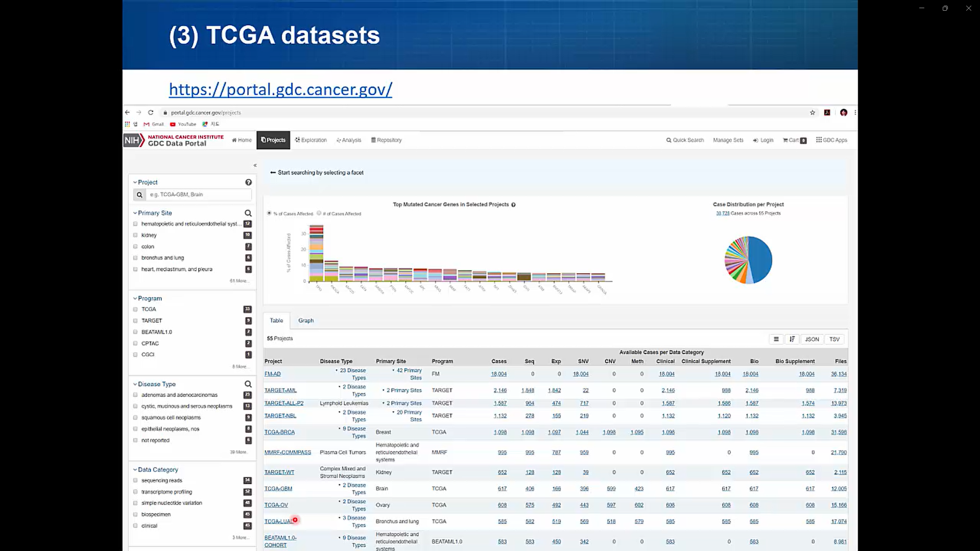Reload the page with refresh icon
Viewport: 980px width, 551px height.
(x=151, y=112)
